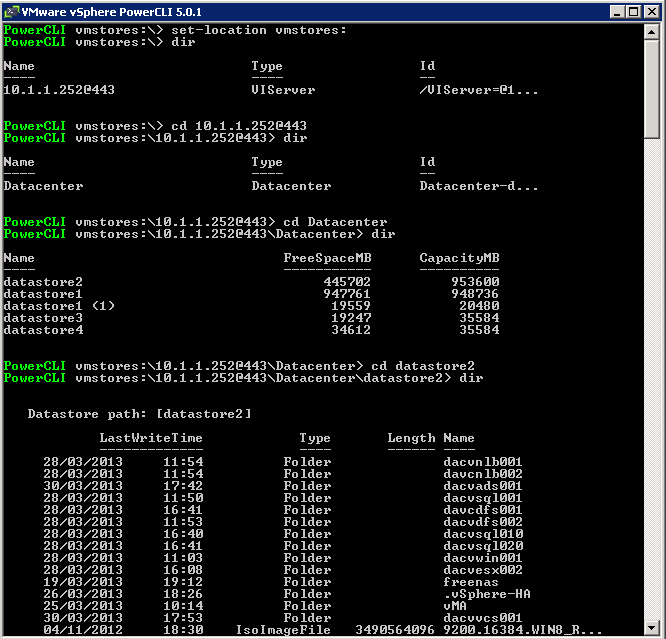Click the vMA folder name
Image resolution: width=666 pixels, height=639 pixels.
pos(455,606)
